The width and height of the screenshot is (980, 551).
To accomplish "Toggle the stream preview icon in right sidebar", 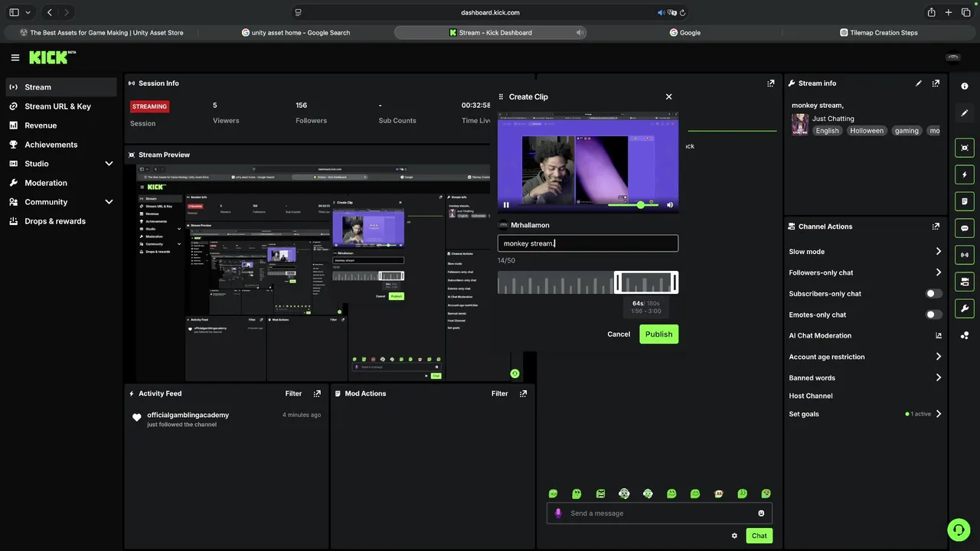I will (x=965, y=148).
